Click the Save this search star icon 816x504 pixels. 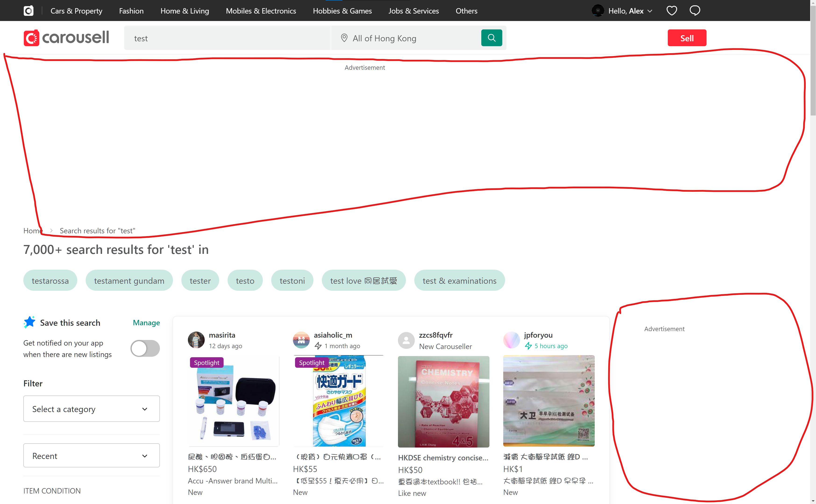(x=29, y=322)
